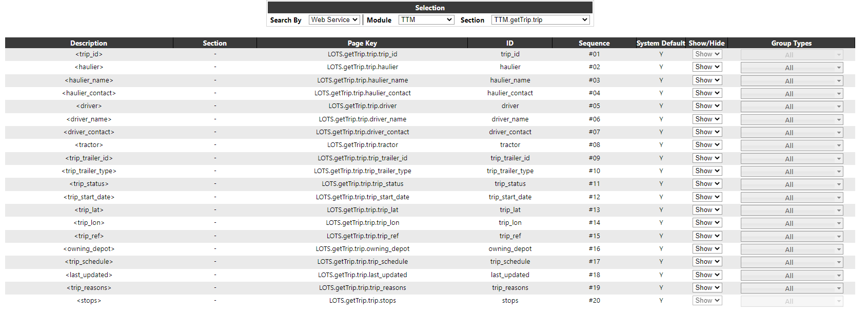Open the Section dropdown showing TTM.getTrip.trip

[540, 20]
